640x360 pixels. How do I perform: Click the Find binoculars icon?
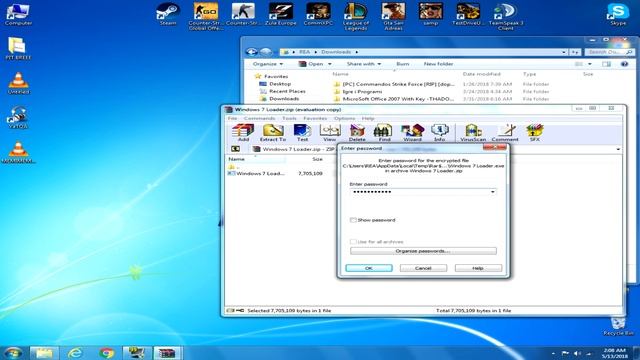click(x=384, y=133)
